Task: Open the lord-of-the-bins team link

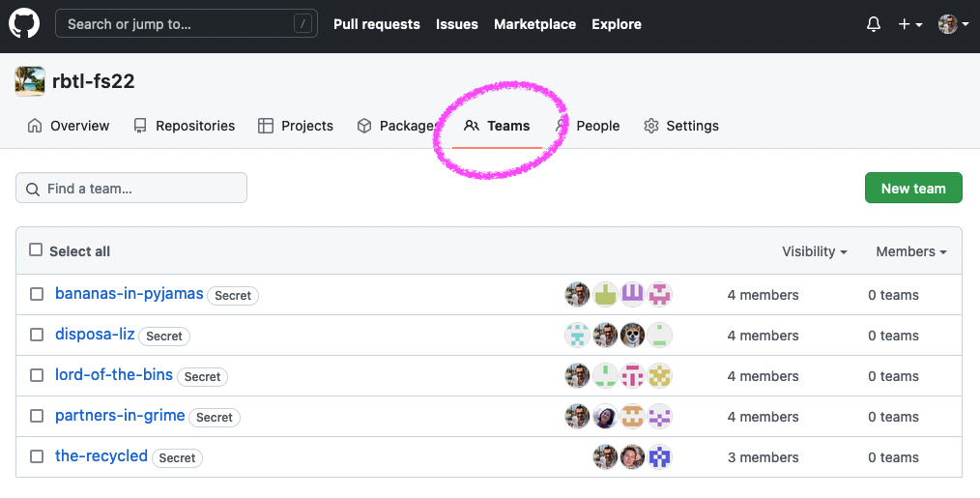Action: [113, 375]
